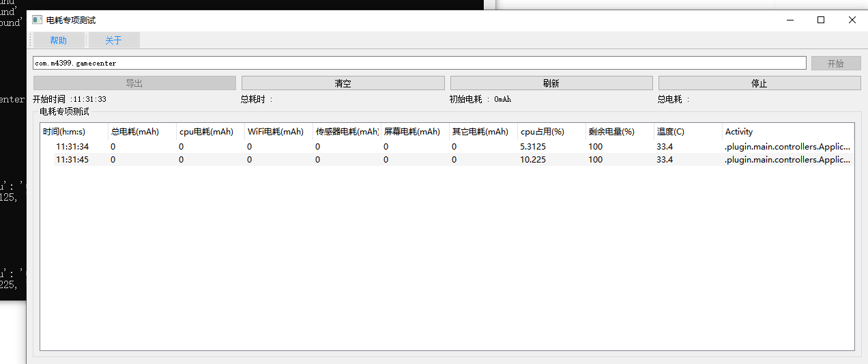Click the package name input field

420,63
